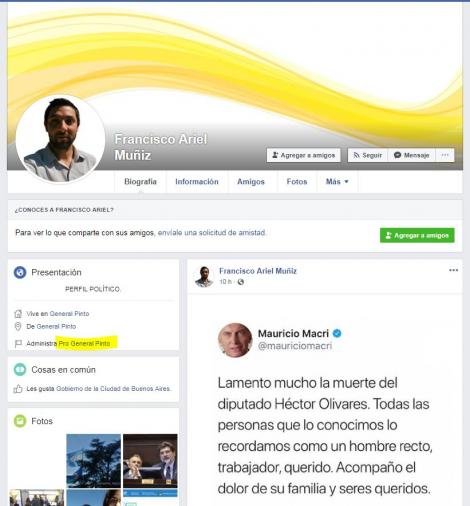The height and width of the screenshot is (506, 470).
Task: Click the public globe icon next to 10 h
Action: [241, 282]
